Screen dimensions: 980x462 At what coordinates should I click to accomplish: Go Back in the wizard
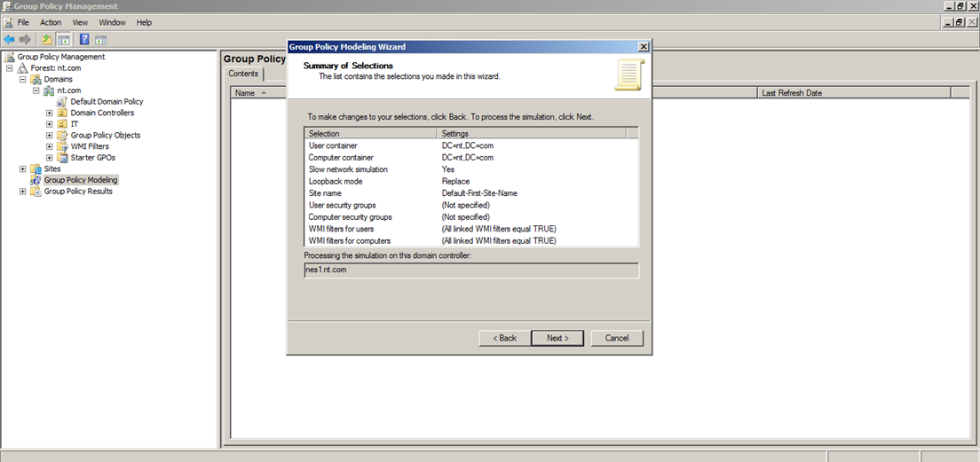click(504, 338)
